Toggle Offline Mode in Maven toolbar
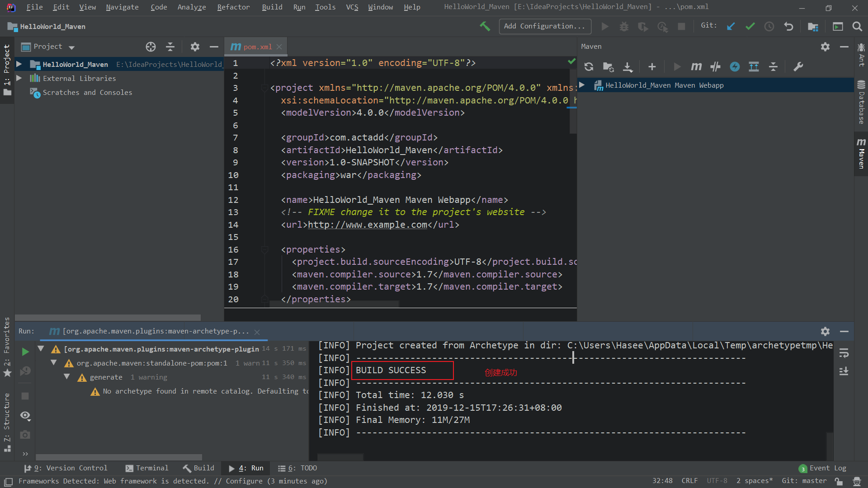868x488 pixels. coord(715,67)
